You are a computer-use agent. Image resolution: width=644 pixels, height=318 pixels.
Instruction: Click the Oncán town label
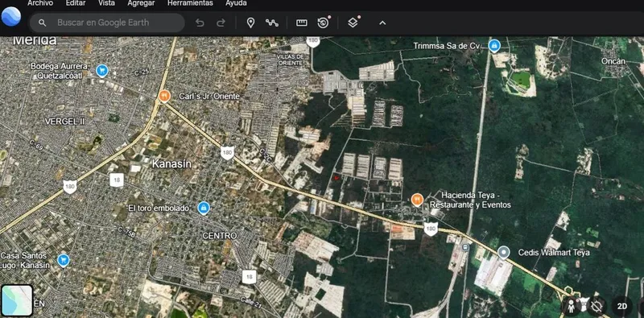click(613, 61)
